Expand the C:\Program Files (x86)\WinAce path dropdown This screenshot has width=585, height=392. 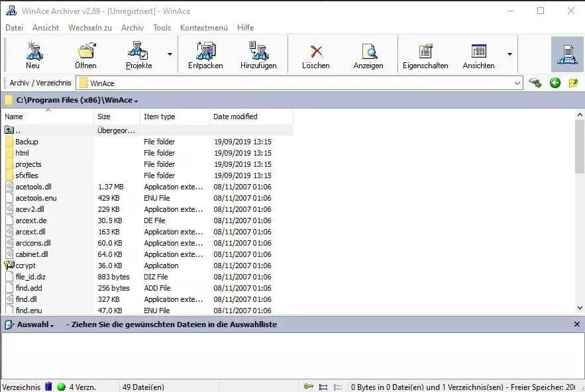(136, 101)
